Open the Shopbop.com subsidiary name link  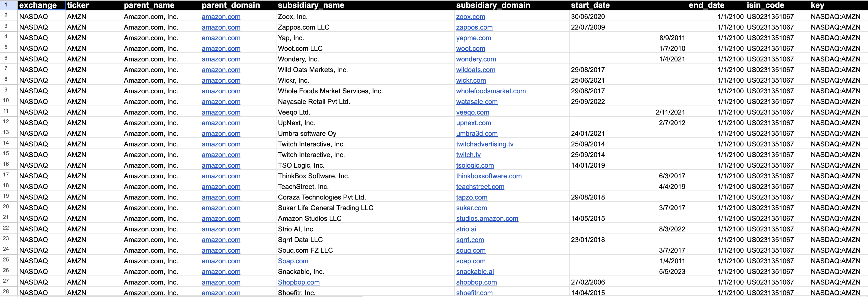[299, 282]
